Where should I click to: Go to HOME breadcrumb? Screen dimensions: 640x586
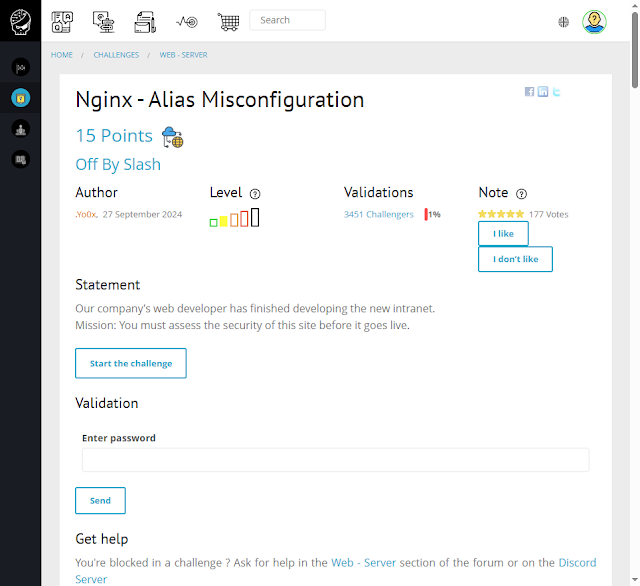pos(62,55)
